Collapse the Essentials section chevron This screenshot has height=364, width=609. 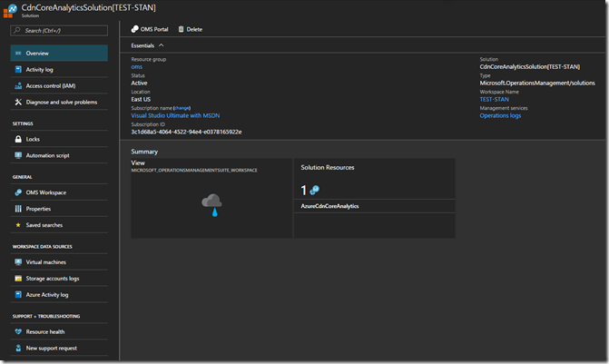162,44
